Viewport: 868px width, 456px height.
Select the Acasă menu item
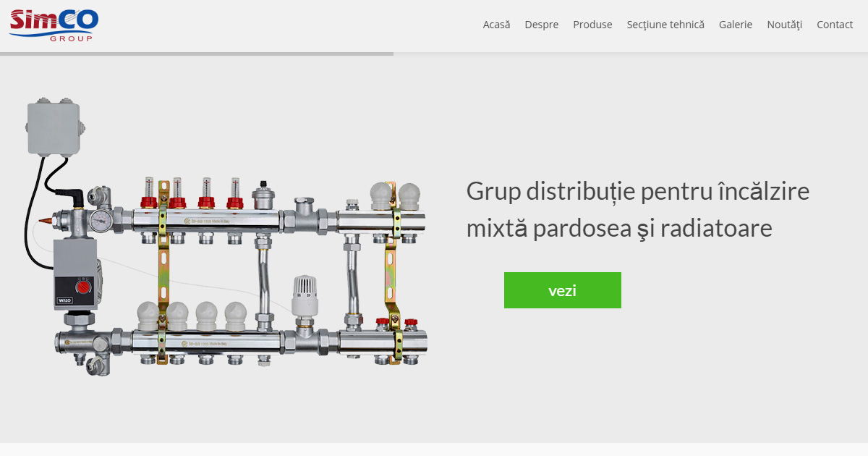point(496,24)
